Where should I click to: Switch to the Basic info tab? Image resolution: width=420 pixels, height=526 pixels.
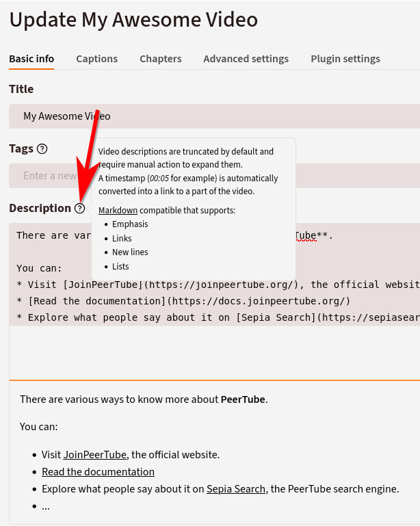31,59
